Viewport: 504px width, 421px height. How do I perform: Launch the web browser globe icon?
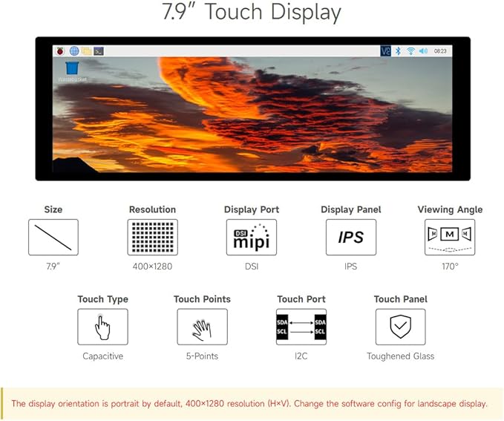(74, 50)
